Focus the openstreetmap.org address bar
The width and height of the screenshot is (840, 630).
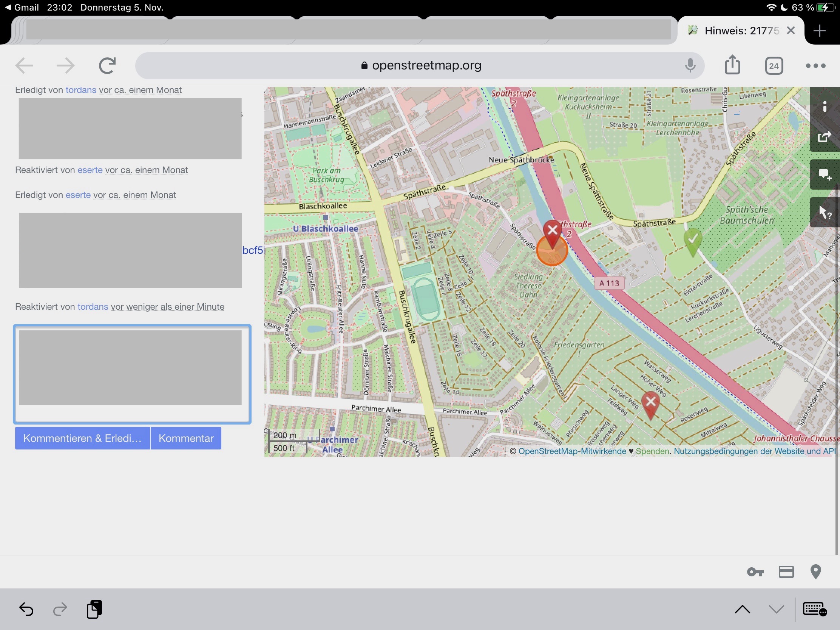click(x=419, y=65)
